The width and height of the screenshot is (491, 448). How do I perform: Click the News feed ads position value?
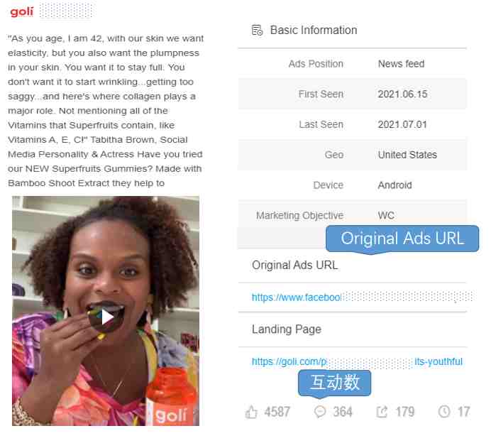[x=401, y=64]
